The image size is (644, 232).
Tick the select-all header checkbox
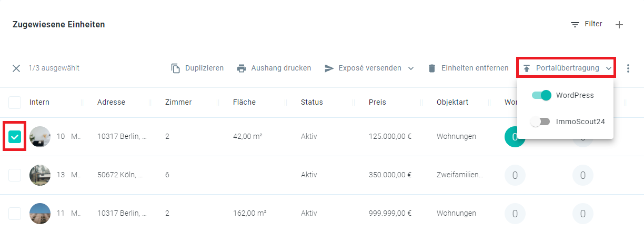[x=15, y=102]
